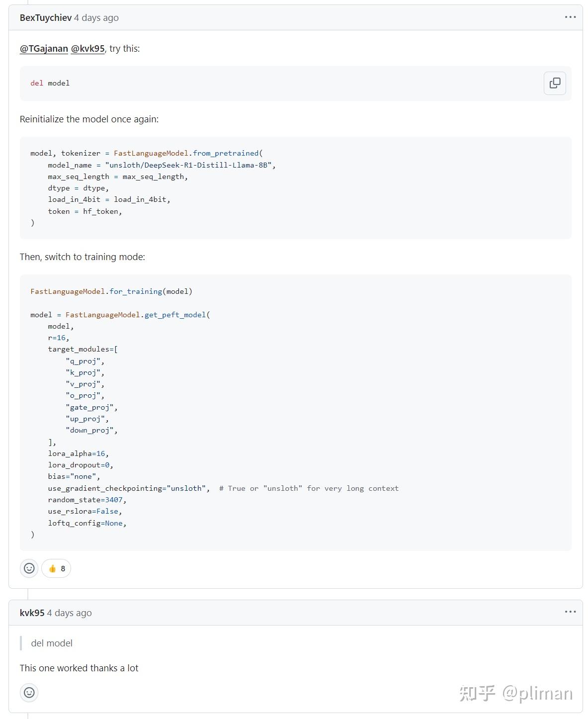This screenshot has width=588, height=719.
Task: Visit kvk95's profile from reply header
Action: 32,613
